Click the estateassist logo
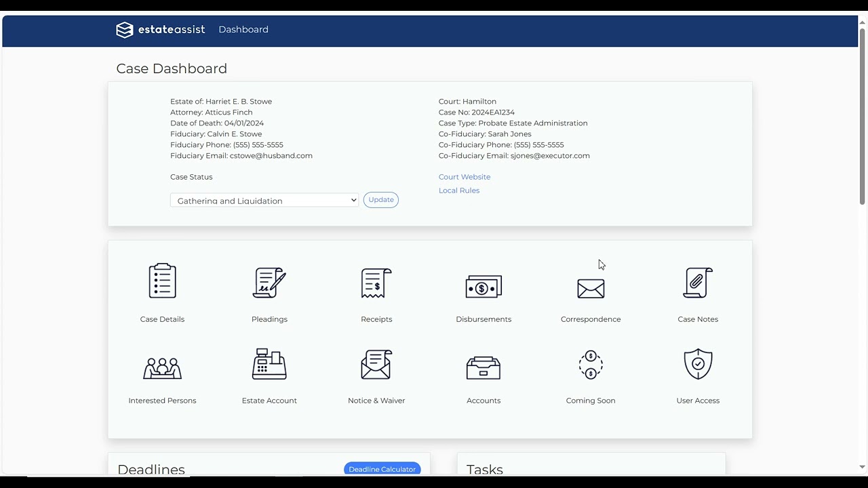 [x=161, y=30]
